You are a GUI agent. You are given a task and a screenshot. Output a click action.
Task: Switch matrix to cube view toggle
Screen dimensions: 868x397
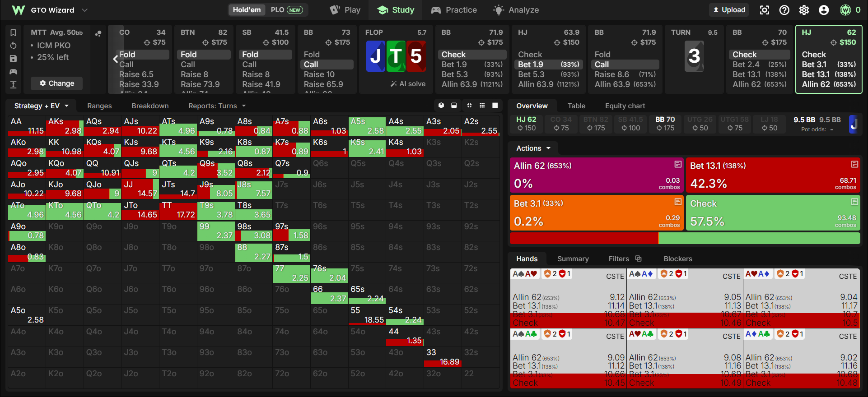click(x=441, y=105)
